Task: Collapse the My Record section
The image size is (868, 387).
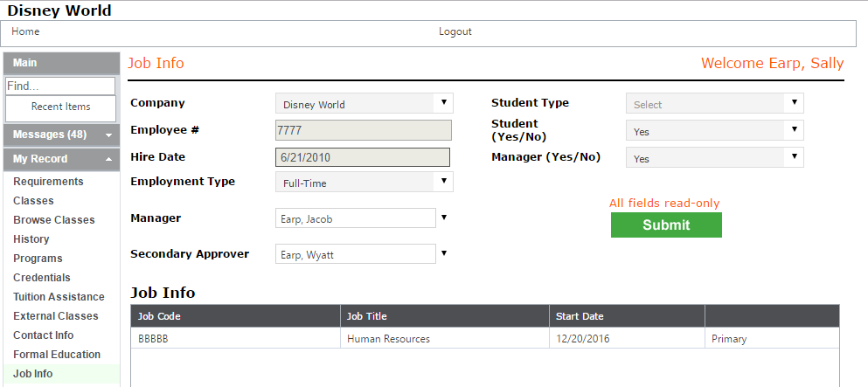Action: click(x=61, y=159)
